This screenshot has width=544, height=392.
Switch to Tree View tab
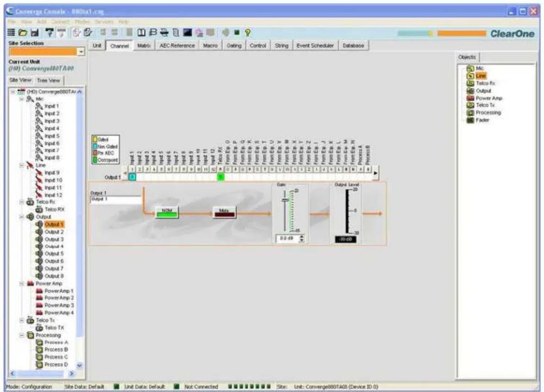(x=48, y=80)
